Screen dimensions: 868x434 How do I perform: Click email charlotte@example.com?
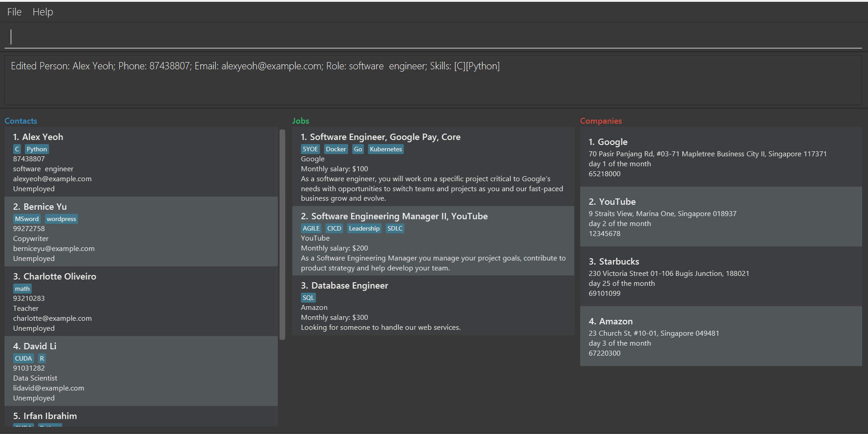tap(52, 318)
